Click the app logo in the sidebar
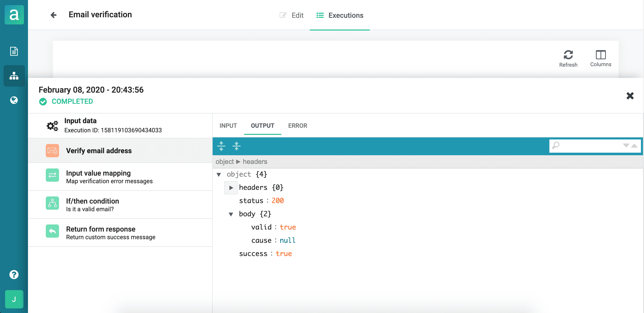The image size is (644, 313). pos(14,15)
